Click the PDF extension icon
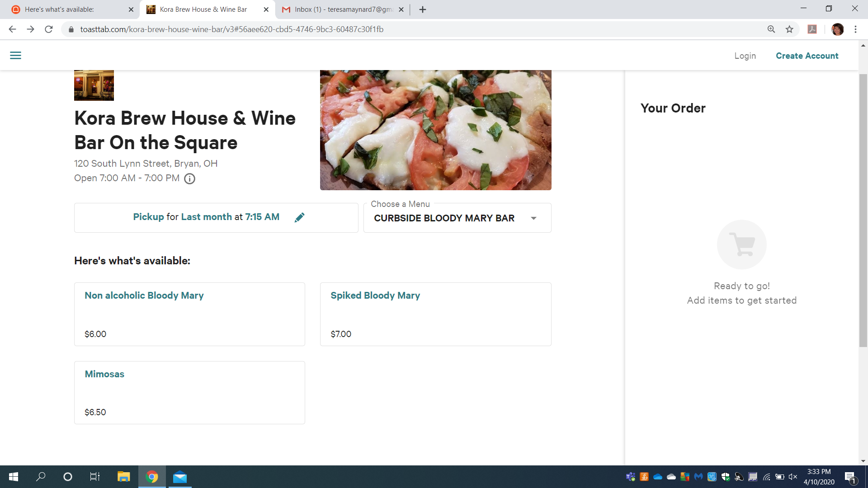868x488 pixels. tap(812, 29)
